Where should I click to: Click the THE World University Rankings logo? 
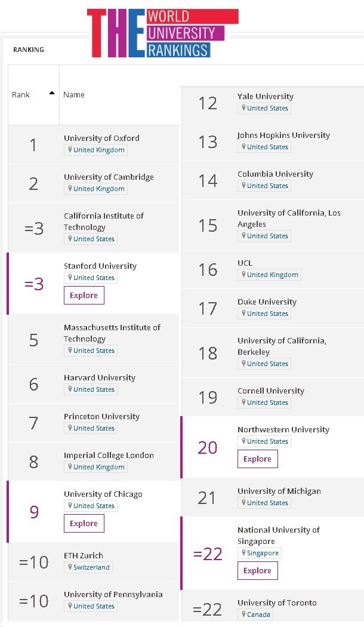click(x=162, y=33)
